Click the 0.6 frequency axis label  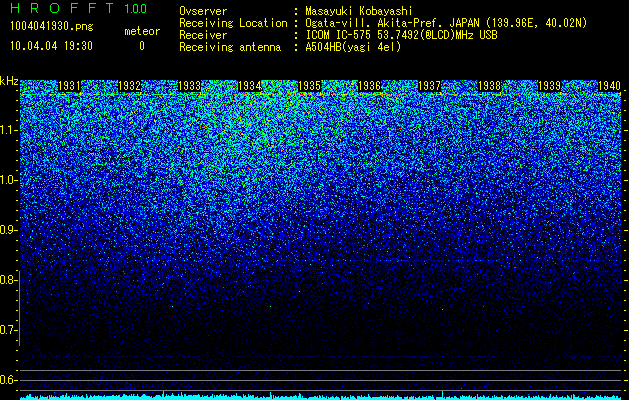click(8, 380)
